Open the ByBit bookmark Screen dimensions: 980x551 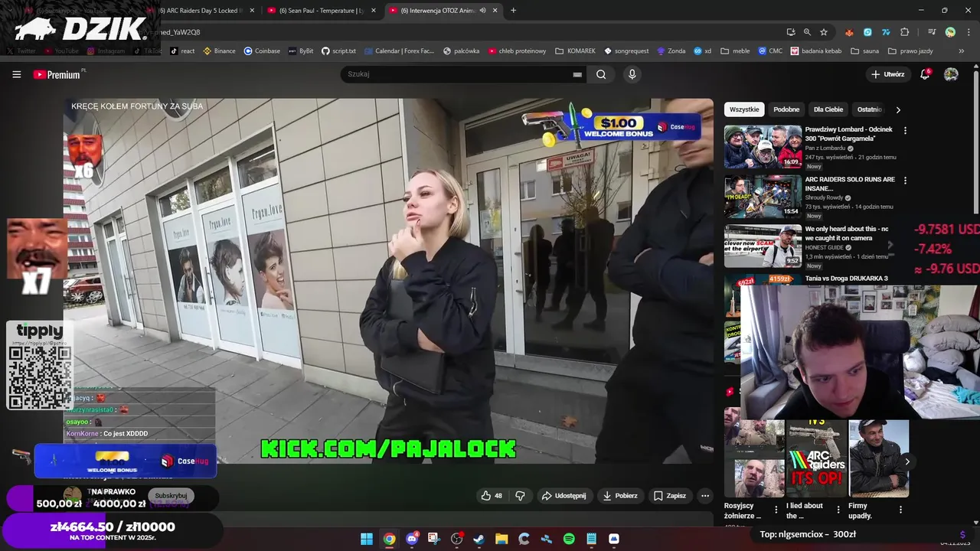point(301,51)
